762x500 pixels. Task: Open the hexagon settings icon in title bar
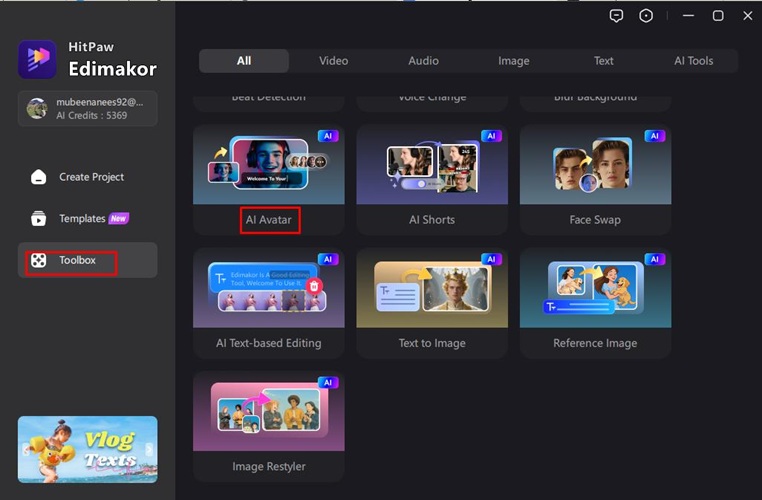point(646,16)
